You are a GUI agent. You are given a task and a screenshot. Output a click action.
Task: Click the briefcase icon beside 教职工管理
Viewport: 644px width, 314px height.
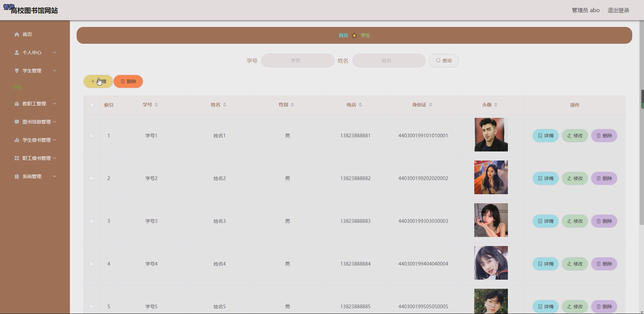click(x=17, y=104)
